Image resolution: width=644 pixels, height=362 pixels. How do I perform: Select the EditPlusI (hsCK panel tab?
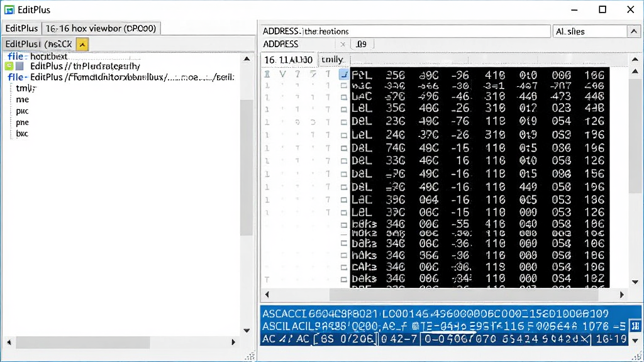38,44
